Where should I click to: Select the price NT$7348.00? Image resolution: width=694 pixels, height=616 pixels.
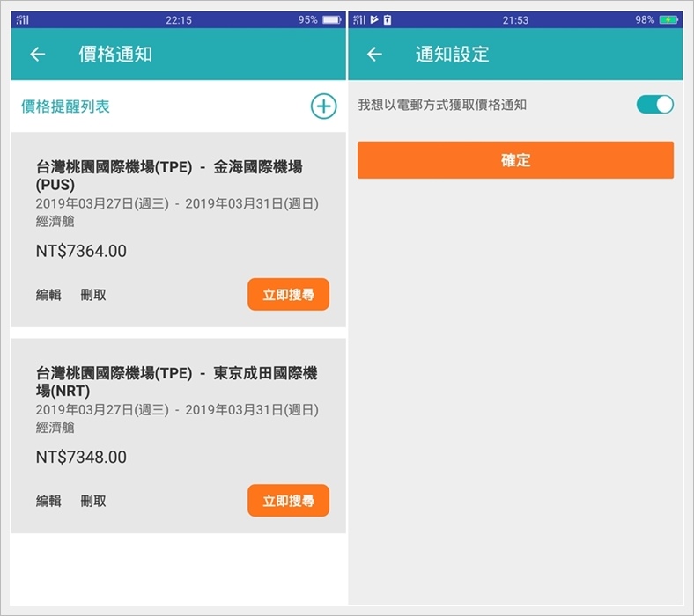coord(81,457)
